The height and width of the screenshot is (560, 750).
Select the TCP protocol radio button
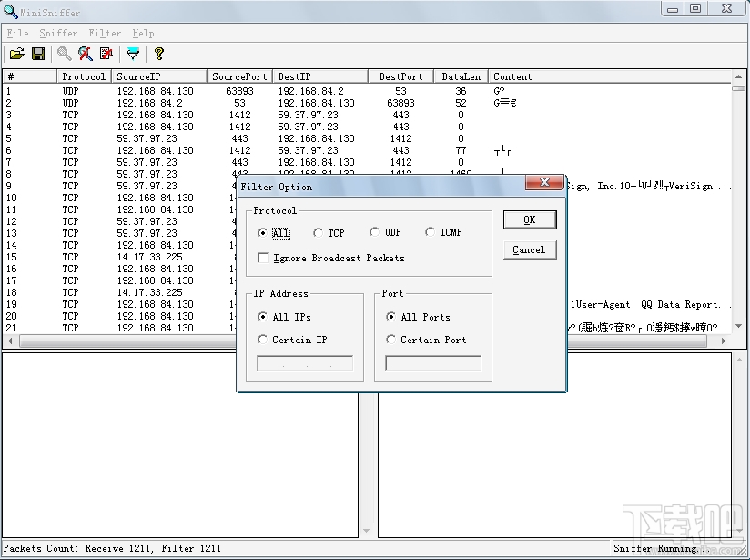tap(318, 233)
